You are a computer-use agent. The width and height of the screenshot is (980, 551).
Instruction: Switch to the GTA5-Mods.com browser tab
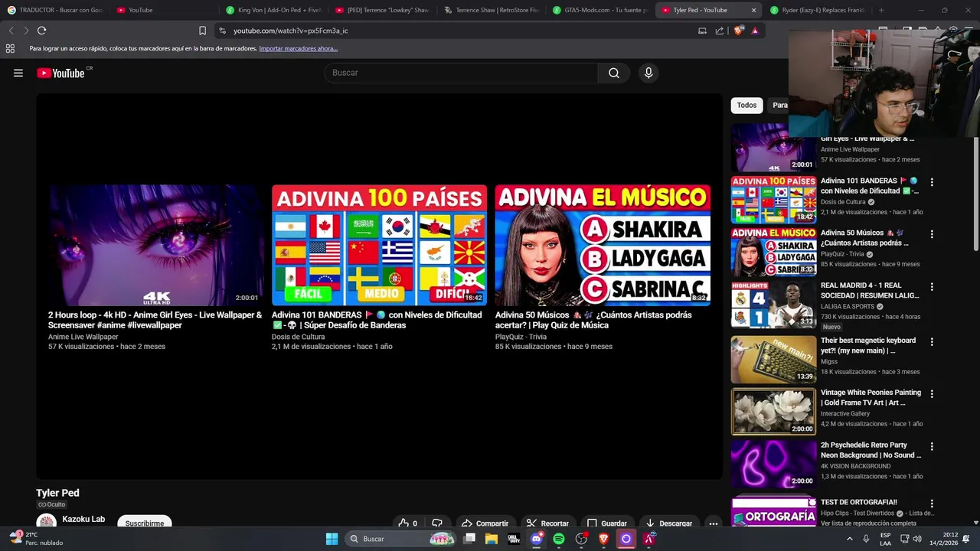(x=601, y=10)
